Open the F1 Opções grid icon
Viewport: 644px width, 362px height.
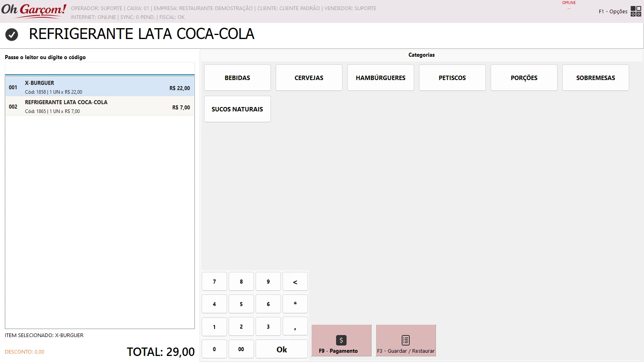click(x=636, y=11)
